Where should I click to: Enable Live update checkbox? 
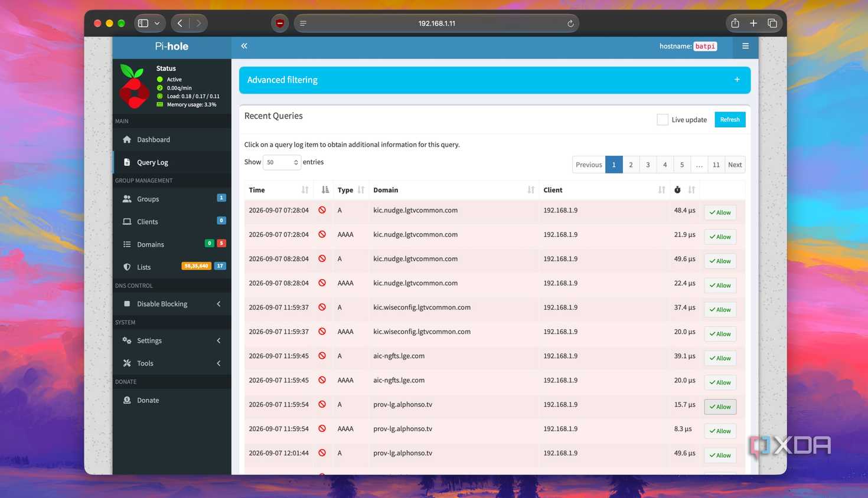point(663,120)
